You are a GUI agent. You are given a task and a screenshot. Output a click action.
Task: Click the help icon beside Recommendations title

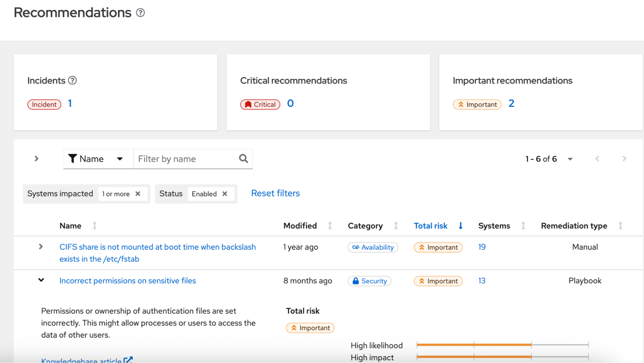(140, 13)
